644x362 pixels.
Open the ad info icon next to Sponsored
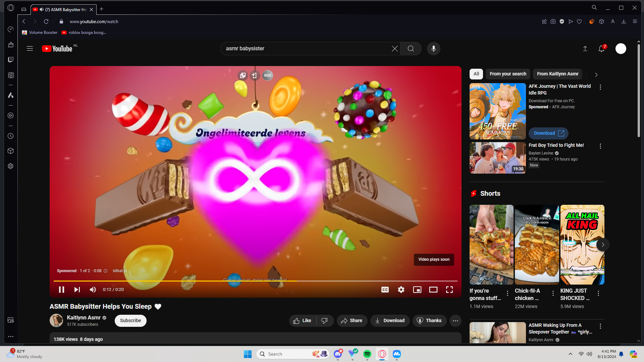pos(105,271)
